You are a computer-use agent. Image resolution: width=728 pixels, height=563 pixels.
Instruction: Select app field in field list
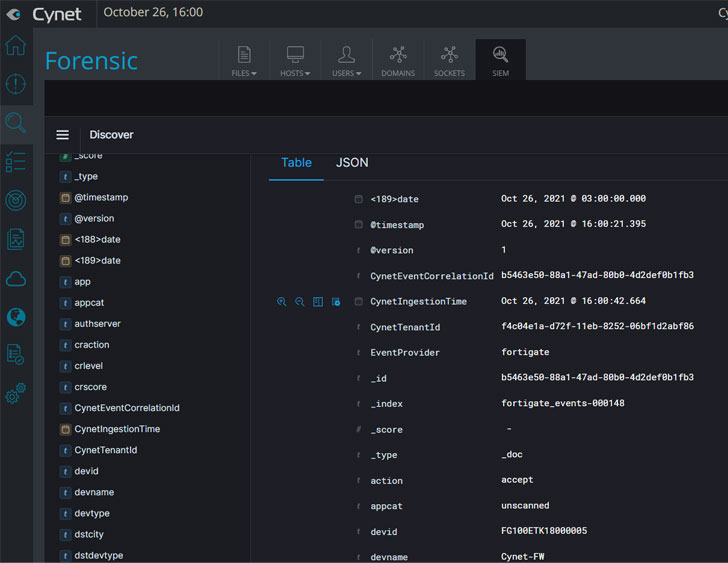tap(82, 282)
